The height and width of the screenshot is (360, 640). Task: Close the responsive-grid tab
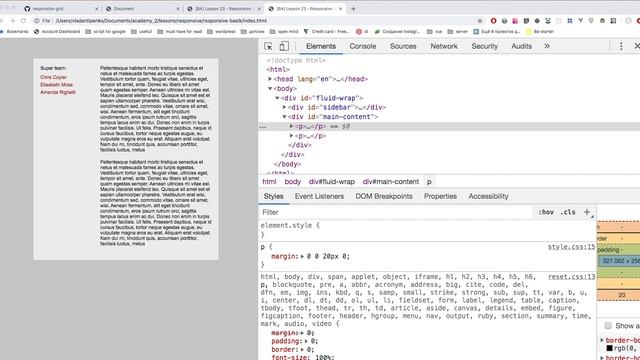pos(97,9)
